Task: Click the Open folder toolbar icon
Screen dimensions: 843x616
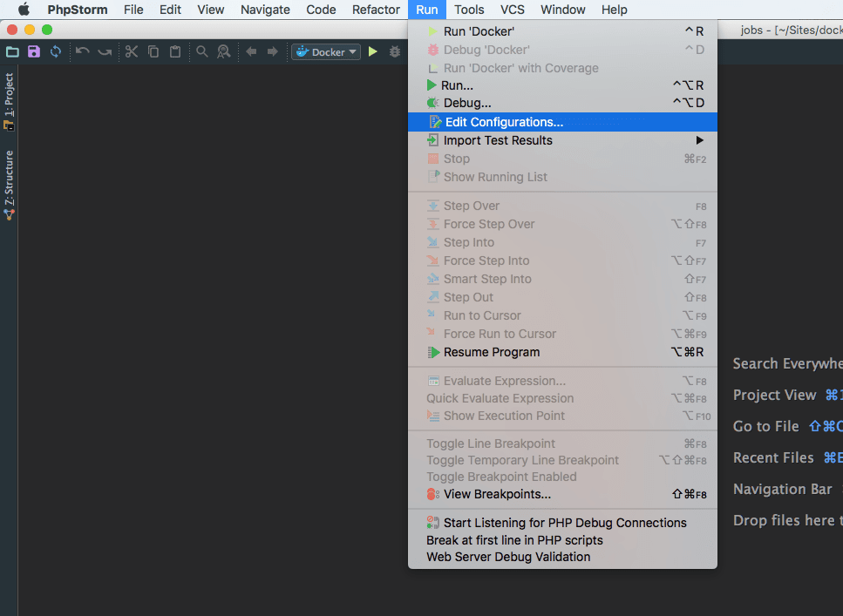Action: tap(12, 51)
